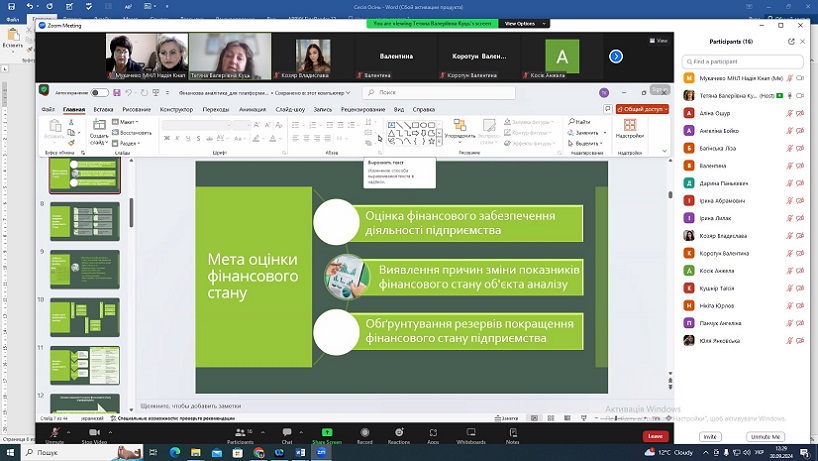The width and height of the screenshot is (818, 461).
Task: Open Google Chrome from taskbar
Action: [259, 452]
